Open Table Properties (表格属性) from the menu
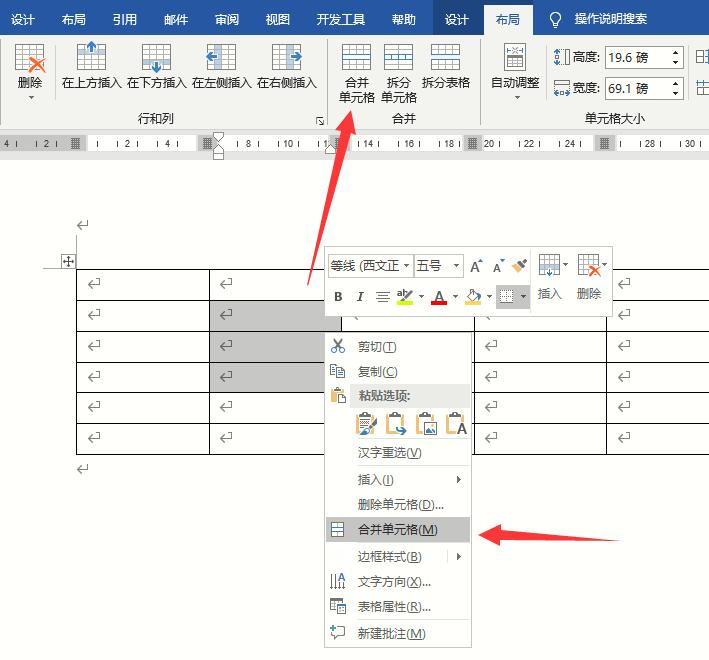 [x=398, y=606]
